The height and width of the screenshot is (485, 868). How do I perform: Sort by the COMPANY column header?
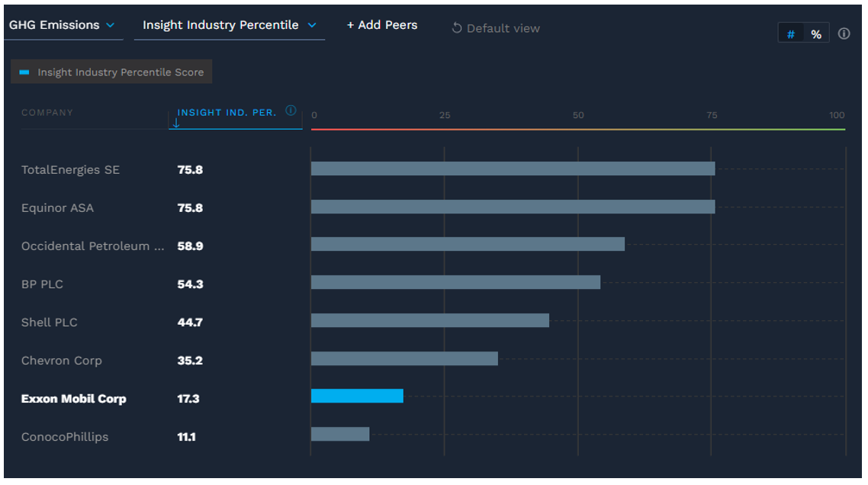(x=47, y=113)
